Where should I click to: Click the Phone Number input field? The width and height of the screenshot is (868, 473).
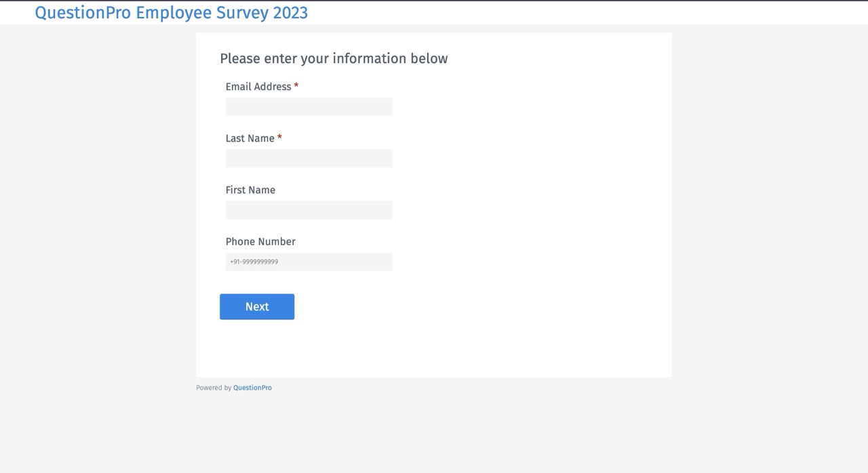pyautogui.click(x=309, y=262)
